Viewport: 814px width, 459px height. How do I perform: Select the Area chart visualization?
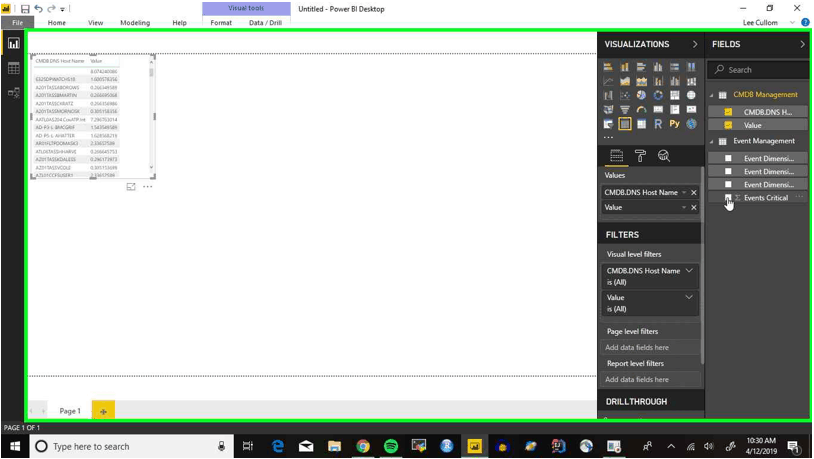pos(625,82)
